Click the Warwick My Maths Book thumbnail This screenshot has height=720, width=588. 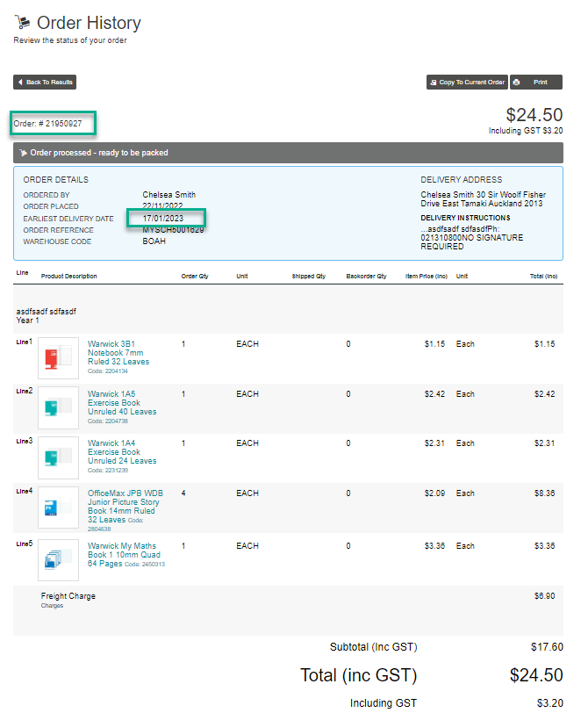[x=58, y=560]
